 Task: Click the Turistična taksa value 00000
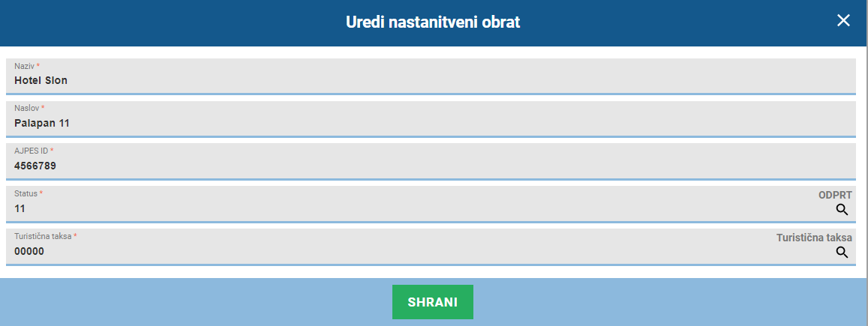(x=29, y=251)
